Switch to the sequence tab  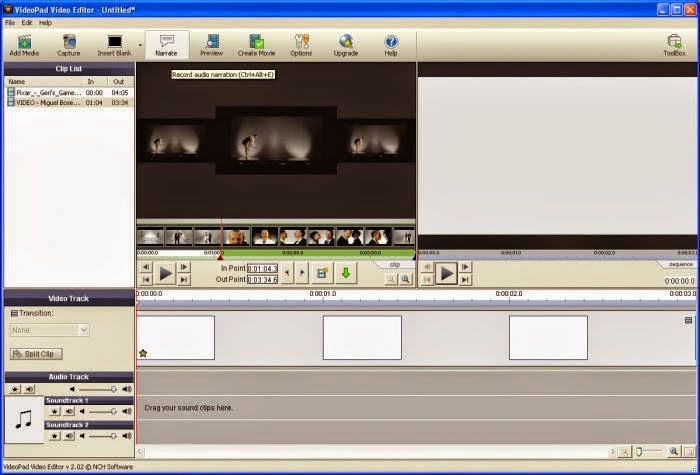681,264
